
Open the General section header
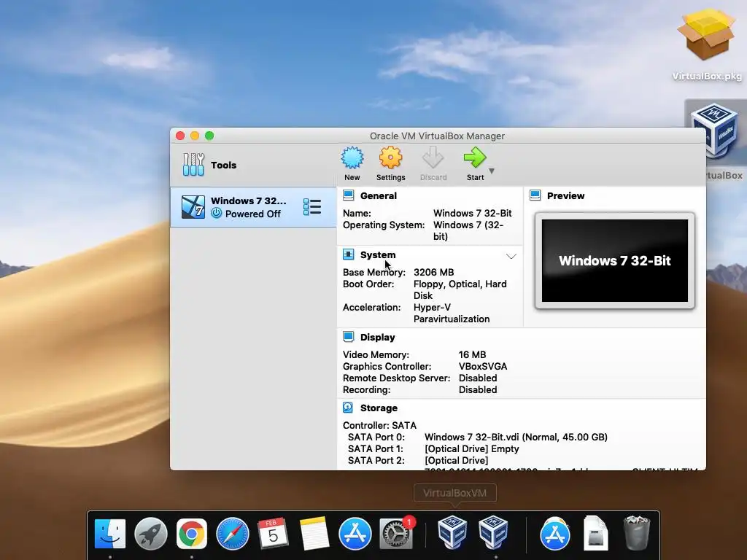(x=379, y=195)
